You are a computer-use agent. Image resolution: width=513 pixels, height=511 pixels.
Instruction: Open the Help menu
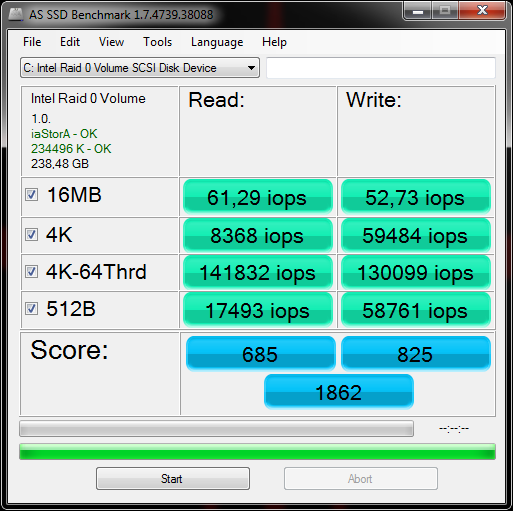pos(274,42)
